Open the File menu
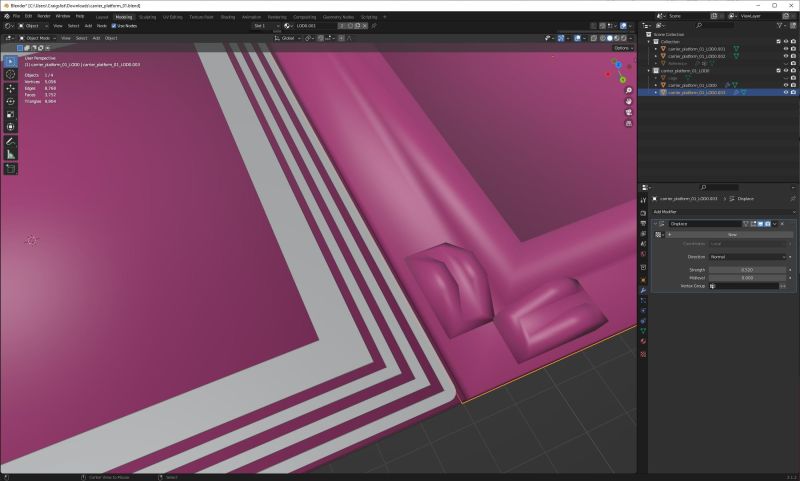The image size is (800, 481). 16,16
